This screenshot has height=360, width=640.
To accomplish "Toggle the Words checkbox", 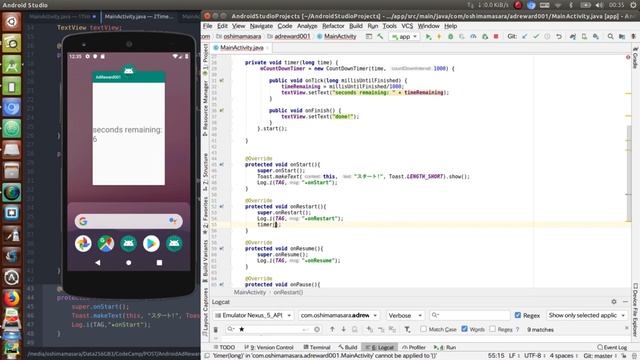I will tap(464, 329).
